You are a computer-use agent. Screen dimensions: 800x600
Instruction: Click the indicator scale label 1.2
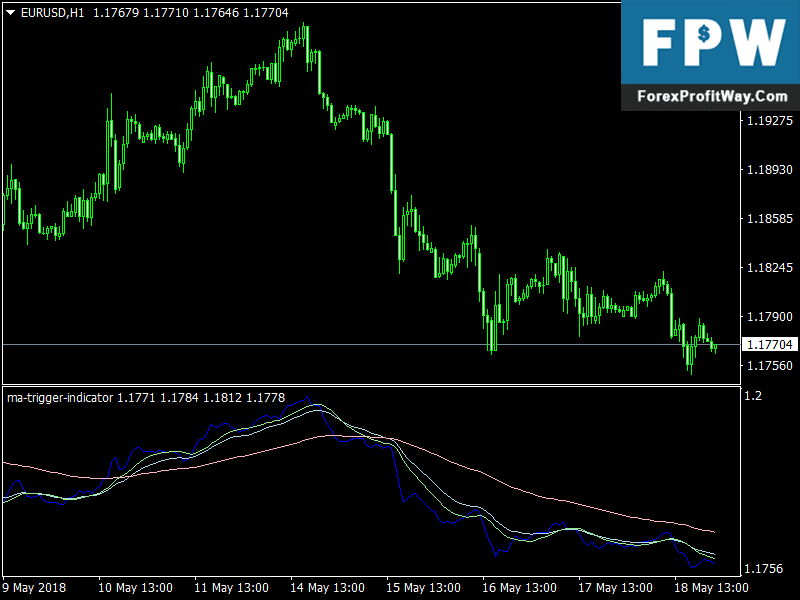click(753, 395)
